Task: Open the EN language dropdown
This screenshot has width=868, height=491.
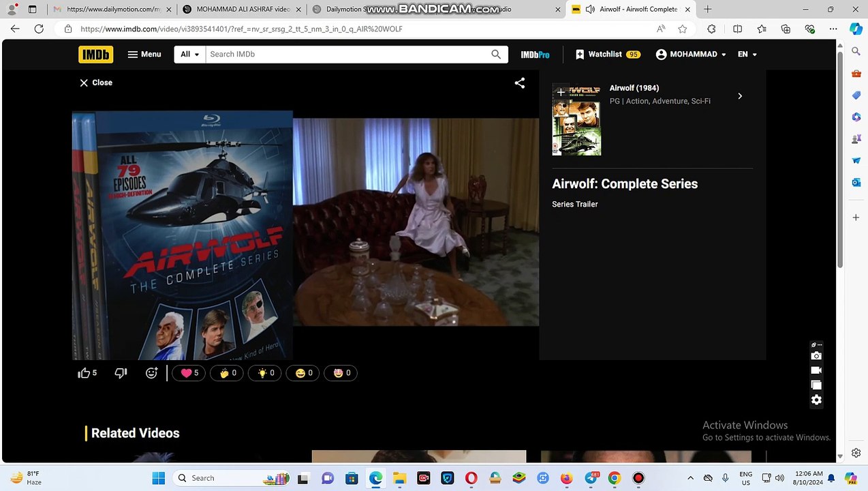Action: click(x=747, y=55)
